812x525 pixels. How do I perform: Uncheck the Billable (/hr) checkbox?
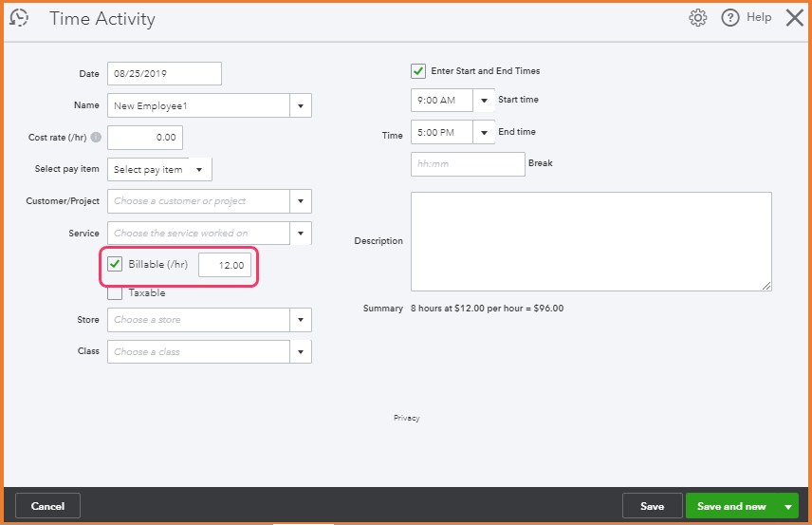[x=116, y=264]
